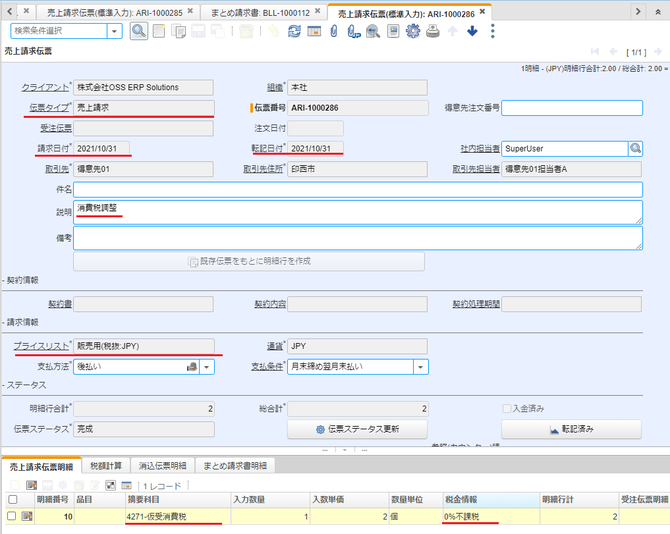Click the Report toolbar icon

pos(393,31)
